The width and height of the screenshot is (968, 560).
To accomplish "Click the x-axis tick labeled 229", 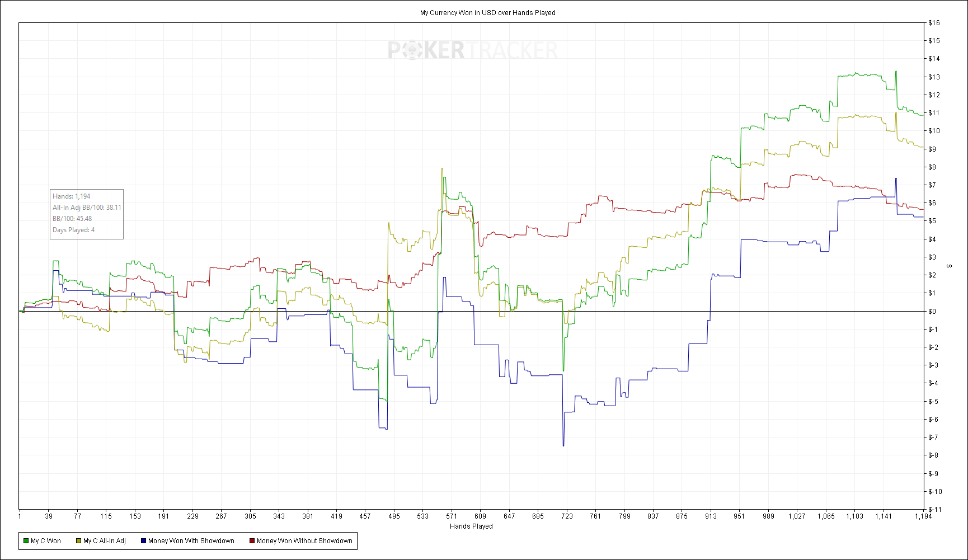I will click(192, 516).
